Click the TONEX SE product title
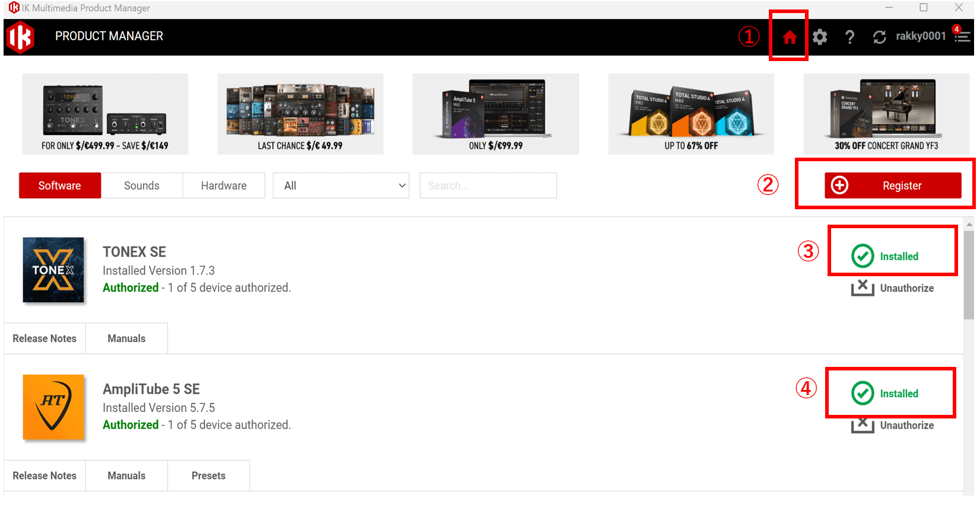Screen dimensions: 980x505 [134, 252]
